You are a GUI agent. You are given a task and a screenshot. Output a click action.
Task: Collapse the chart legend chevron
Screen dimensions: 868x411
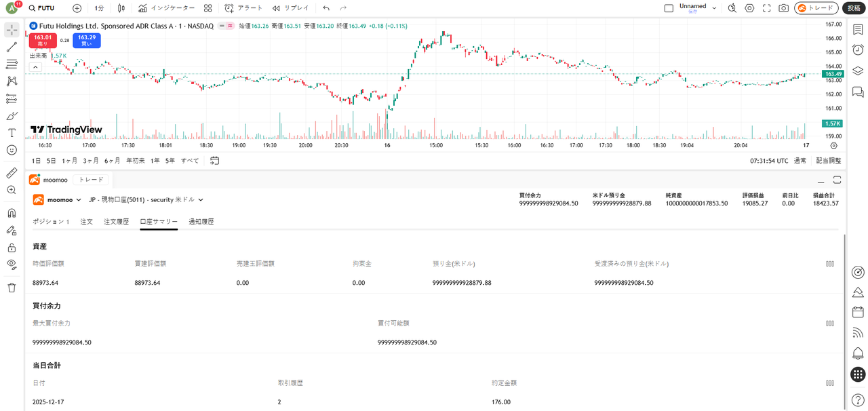[35, 67]
